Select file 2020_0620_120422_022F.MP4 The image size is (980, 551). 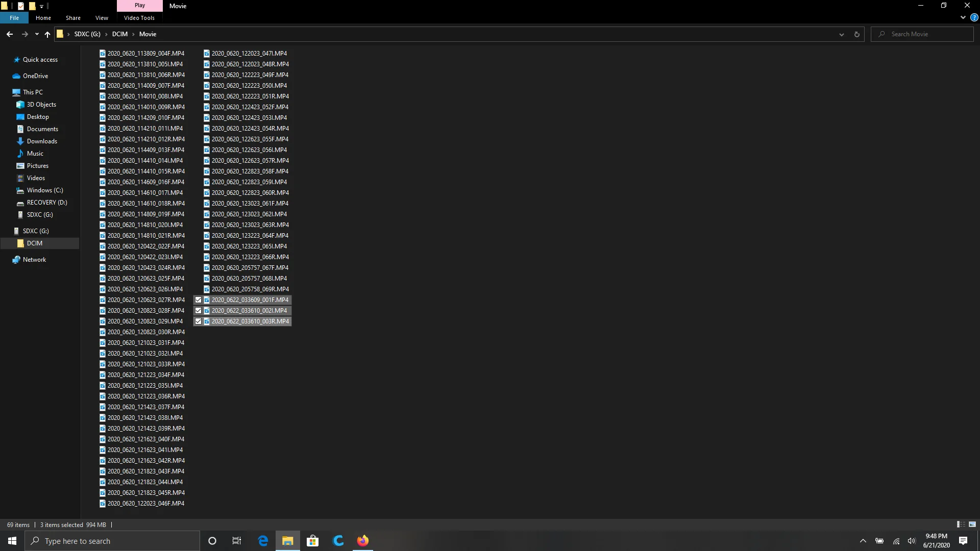[x=146, y=246]
